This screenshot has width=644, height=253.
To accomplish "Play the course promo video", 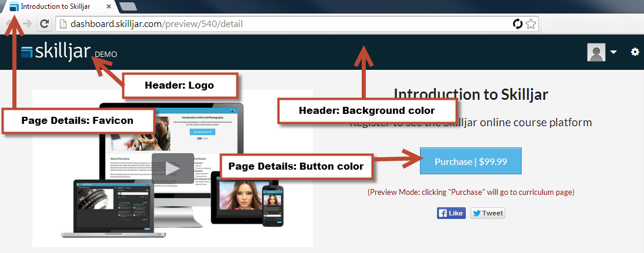I will coord(172,168).
